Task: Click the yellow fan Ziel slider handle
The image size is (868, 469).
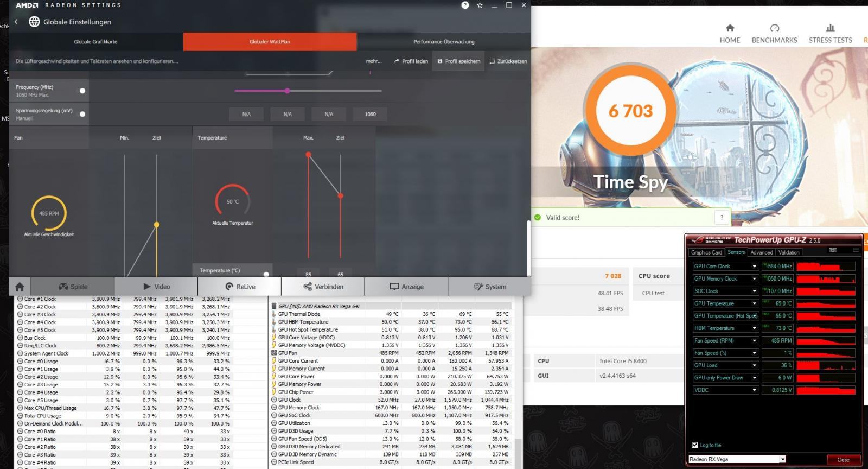Action: point(157,224)
